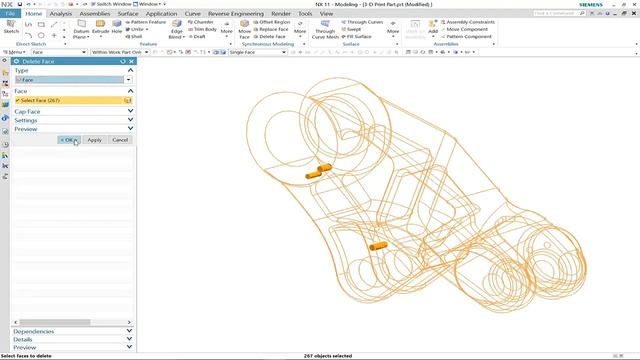Expand More in Synchronous Modeling group
Viewport: 640px width, 360px height.
(x=300, y=29)
